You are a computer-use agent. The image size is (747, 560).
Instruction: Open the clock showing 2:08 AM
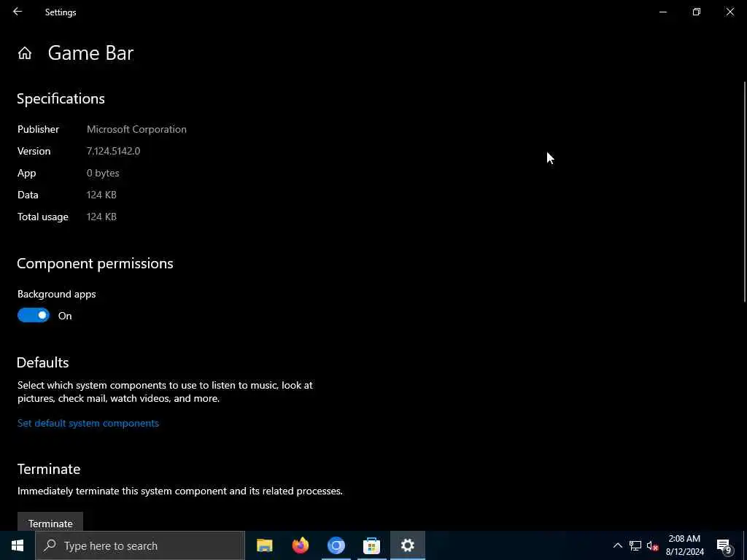click(684, 545)
